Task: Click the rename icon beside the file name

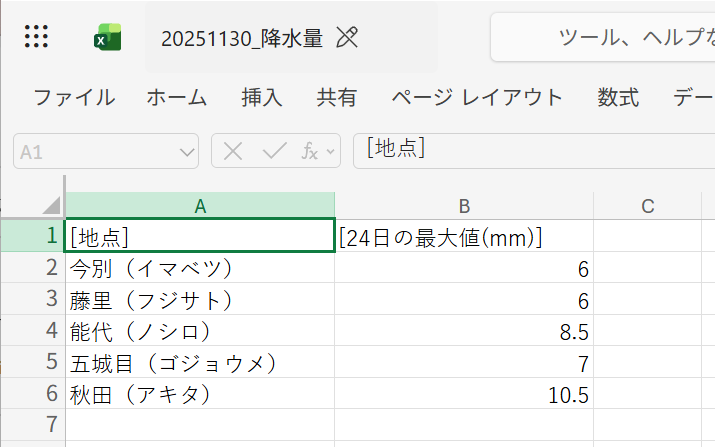Action: (347, 37)
